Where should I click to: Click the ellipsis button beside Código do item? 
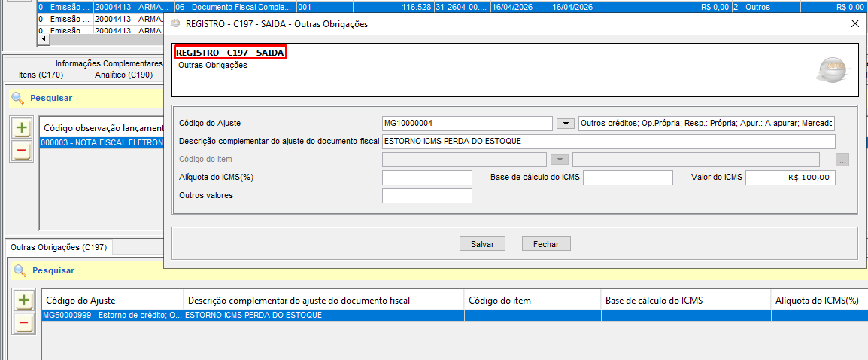pos(842,160)
